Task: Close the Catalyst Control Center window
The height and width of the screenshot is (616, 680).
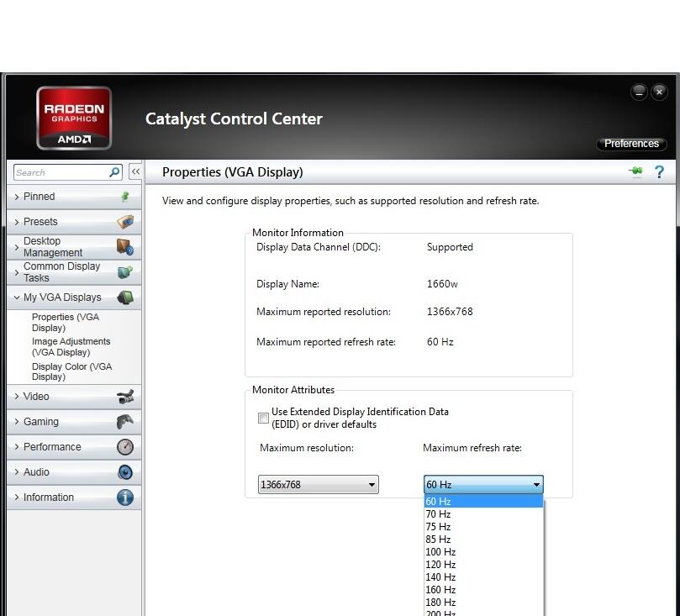Action: click(x=659, y=92)
